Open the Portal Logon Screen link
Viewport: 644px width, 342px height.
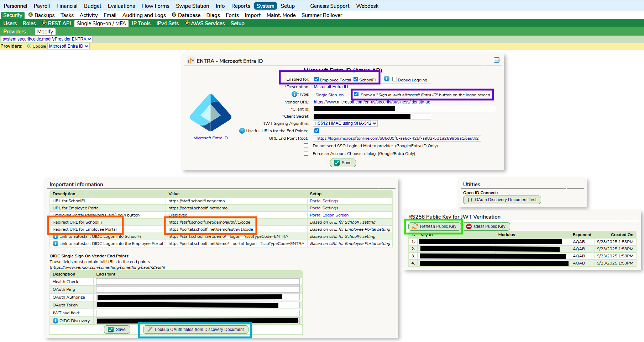(x=329, y=215)
